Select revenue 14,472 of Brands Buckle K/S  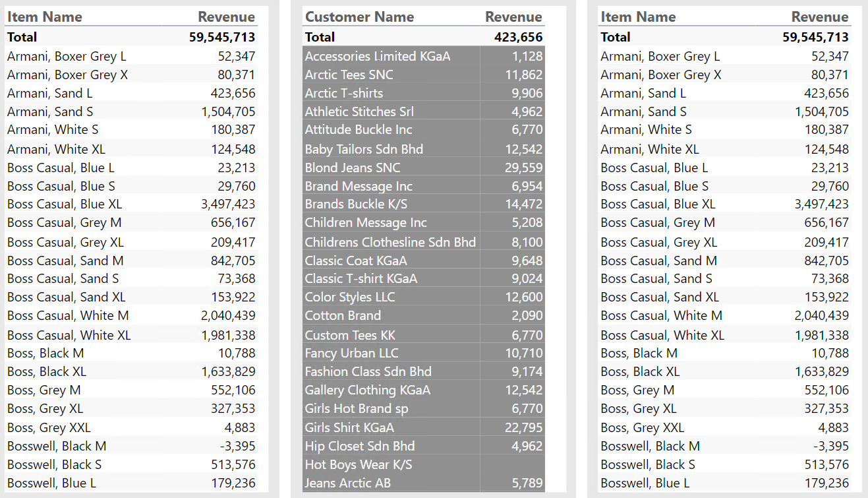[x=524, y=204]
